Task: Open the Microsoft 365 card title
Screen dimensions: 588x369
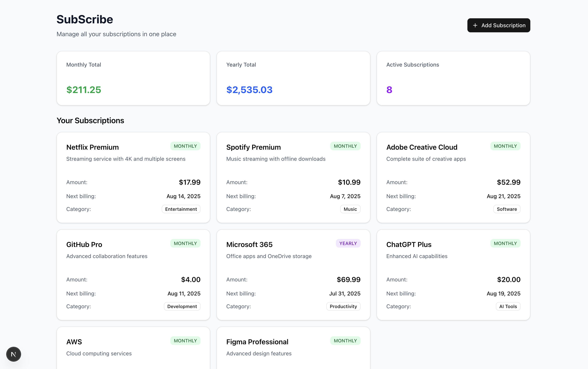Action: click(249, 245)
